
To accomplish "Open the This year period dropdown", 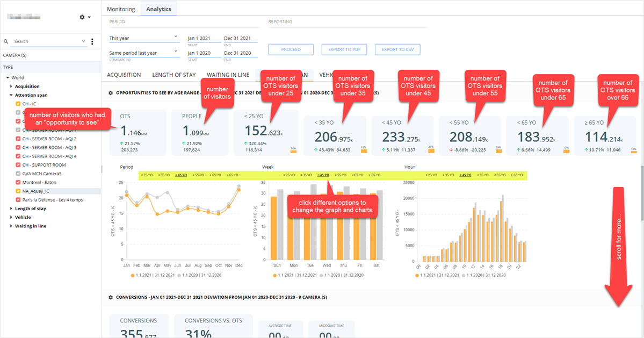I will coord(144,38).
